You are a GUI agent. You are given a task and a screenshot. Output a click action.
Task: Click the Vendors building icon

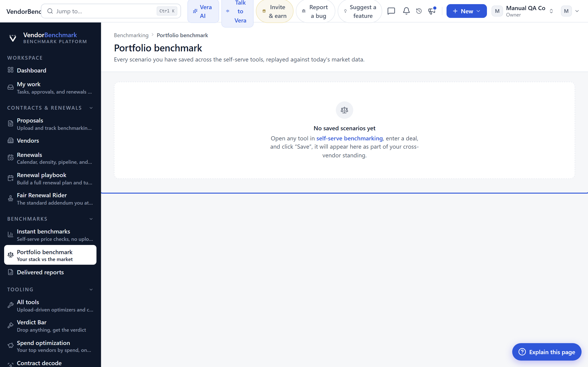point(10,141)
